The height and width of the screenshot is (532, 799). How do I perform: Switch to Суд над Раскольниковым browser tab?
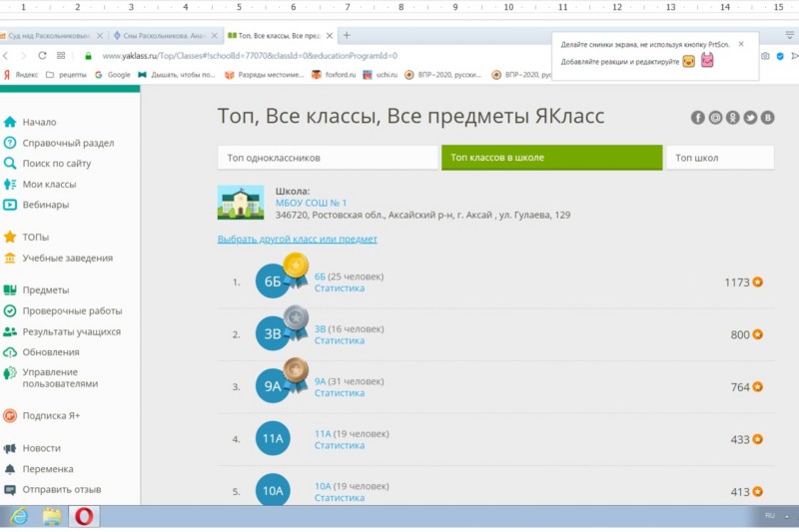click(x=49, y=36)
